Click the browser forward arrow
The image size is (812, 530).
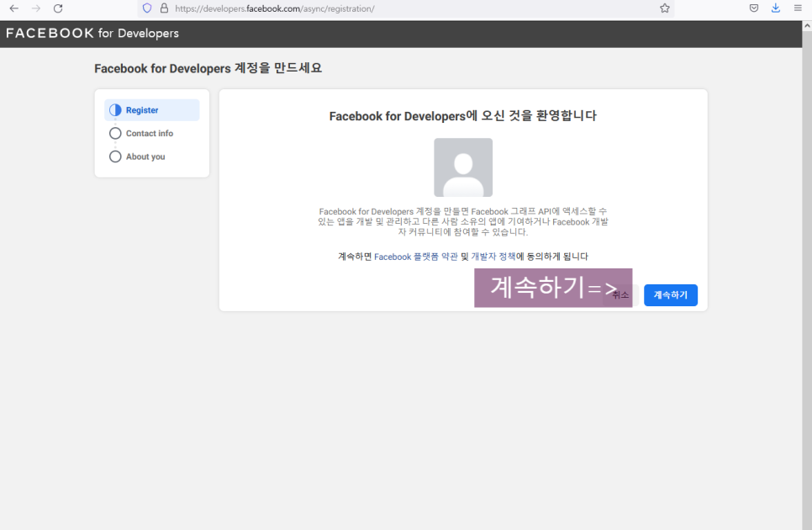pyautogui.click(x=36, y=8)
